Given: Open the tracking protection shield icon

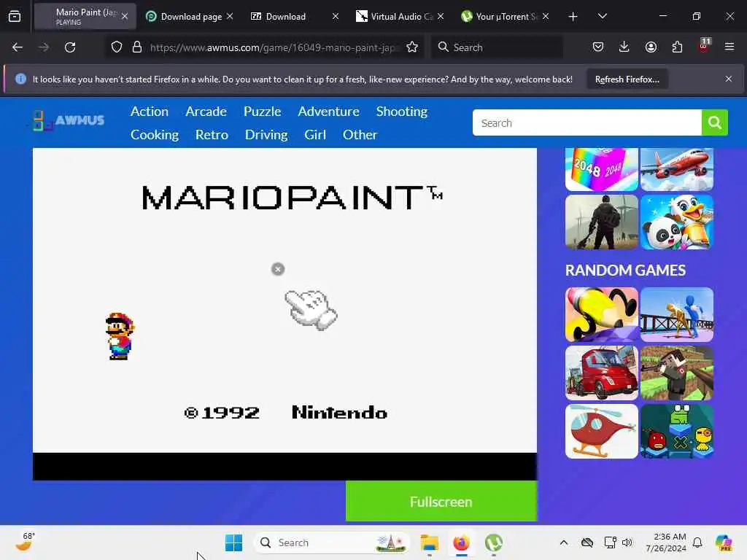Looking at the screenshot, I should tap(117, 47).
